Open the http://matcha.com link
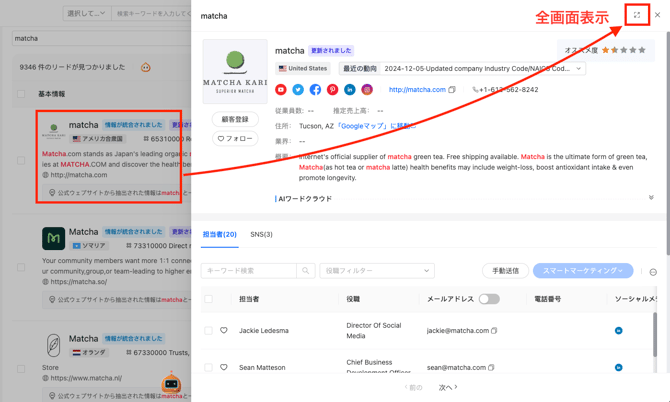 coord(417,90)
